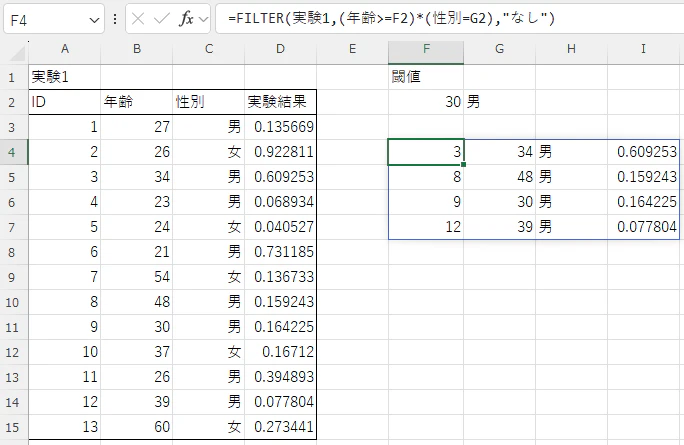Click the Enter checkmark icon in formula bar
This screenshot has height=445, width=684.
161,19
